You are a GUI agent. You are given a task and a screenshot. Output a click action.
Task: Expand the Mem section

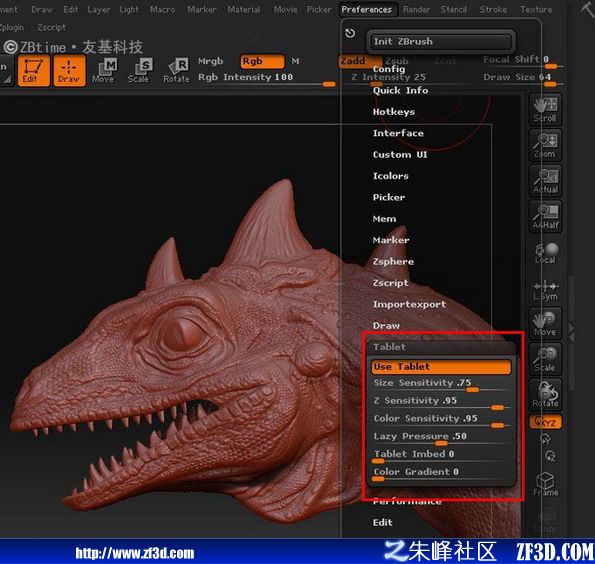tap(384, 219)
